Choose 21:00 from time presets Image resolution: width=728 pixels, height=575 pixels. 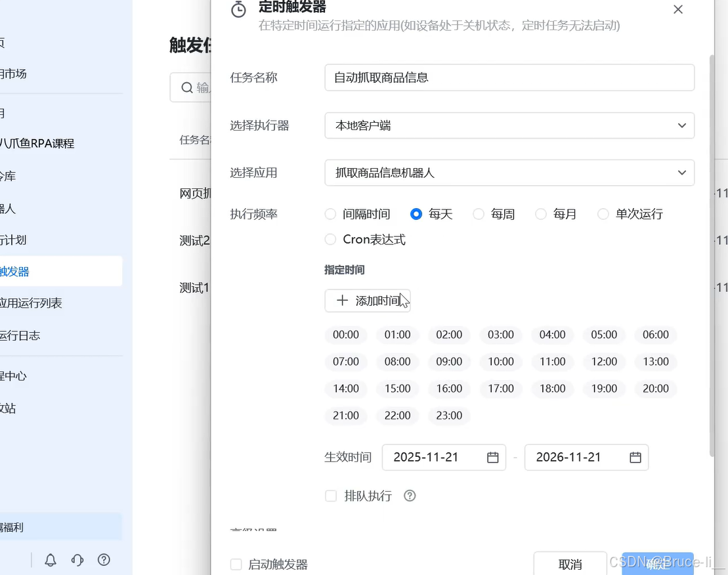tap(346, 415)
